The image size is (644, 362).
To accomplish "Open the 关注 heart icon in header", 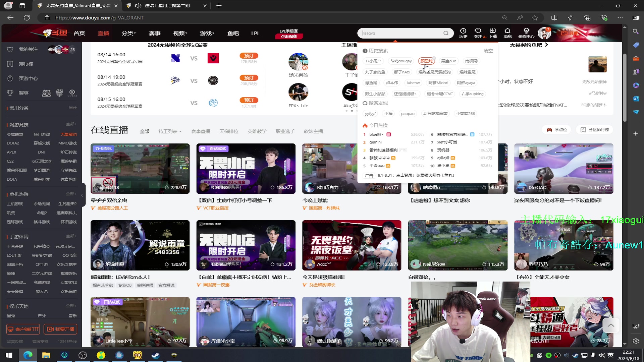I will [x=478, y=33].
